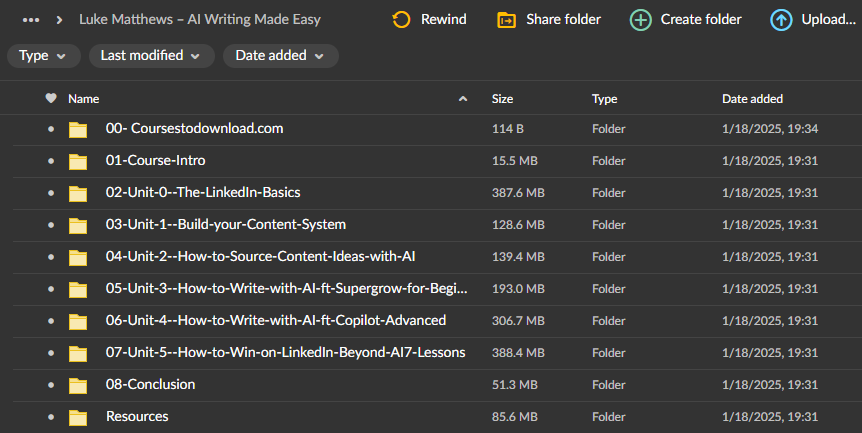The width and height of the screenshot is (862, 433).
Task: Click the Share folder icon
Action: coord(506,20)
